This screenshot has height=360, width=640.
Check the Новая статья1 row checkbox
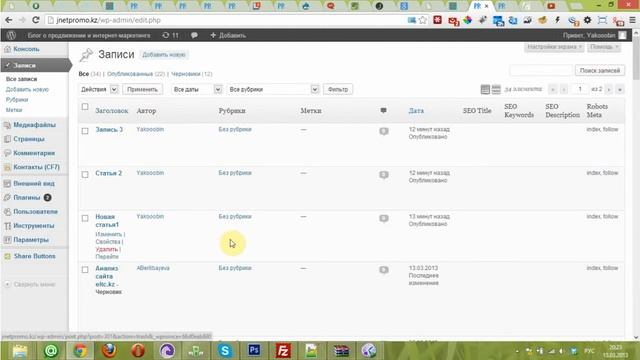coord(85,218)
